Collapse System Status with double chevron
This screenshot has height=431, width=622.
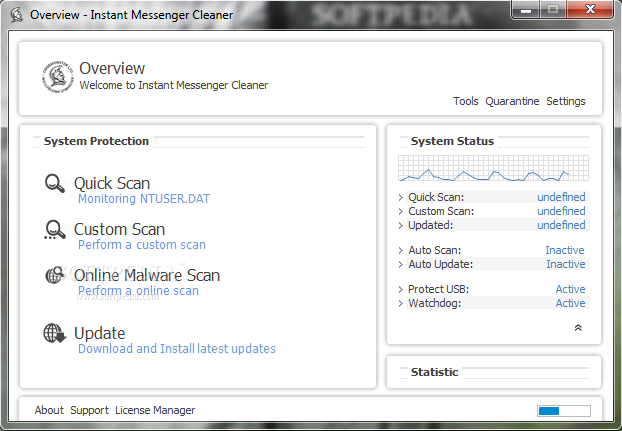(x=578, y=328)
